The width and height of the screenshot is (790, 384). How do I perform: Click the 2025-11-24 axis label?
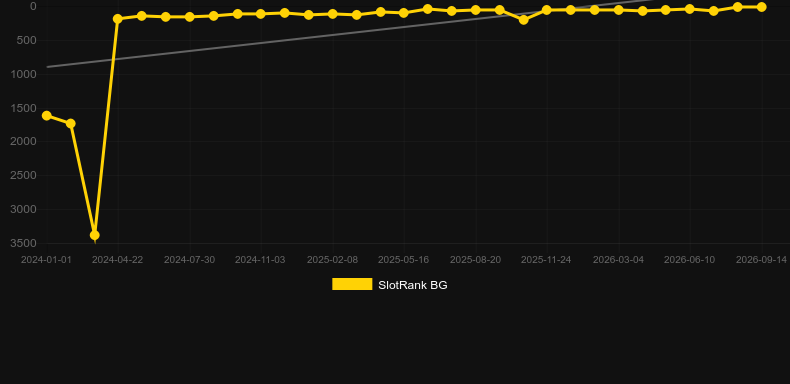click(x=546, y=260)
